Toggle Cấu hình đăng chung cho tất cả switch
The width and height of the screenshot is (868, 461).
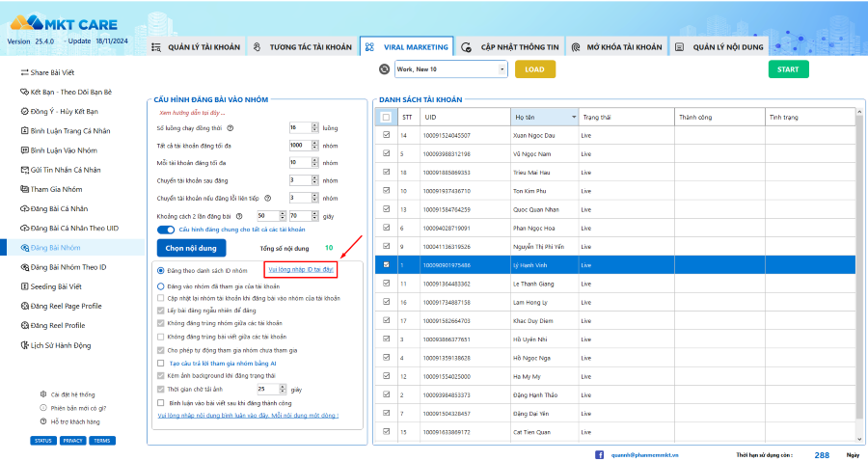point(165,230)
